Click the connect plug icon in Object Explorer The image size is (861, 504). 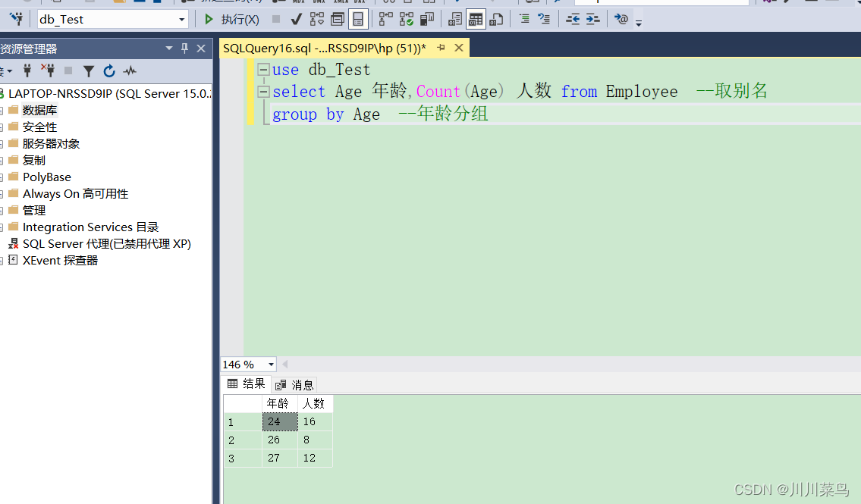click(x=27, y=70)
